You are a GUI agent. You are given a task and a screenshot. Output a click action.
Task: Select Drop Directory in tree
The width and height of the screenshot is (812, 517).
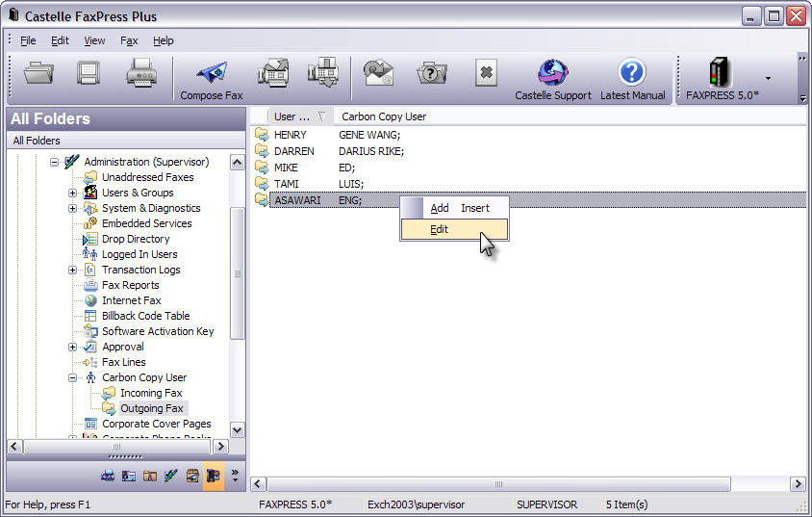pyautogui.click(x=136, y=239)
